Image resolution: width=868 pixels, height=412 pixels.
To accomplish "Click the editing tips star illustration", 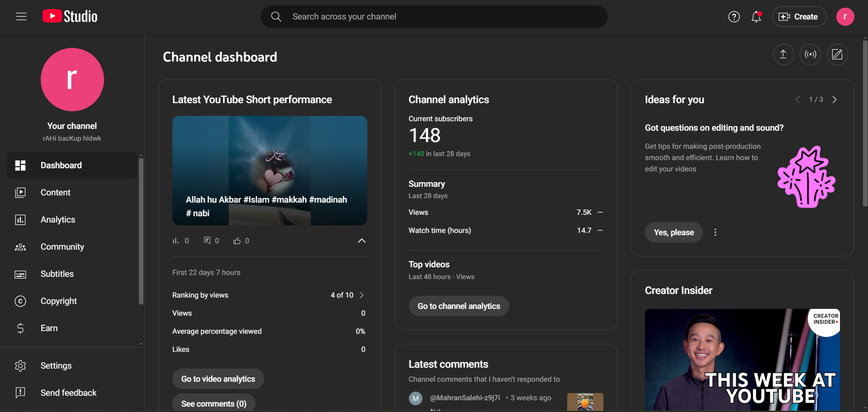I will pos(806,177).
